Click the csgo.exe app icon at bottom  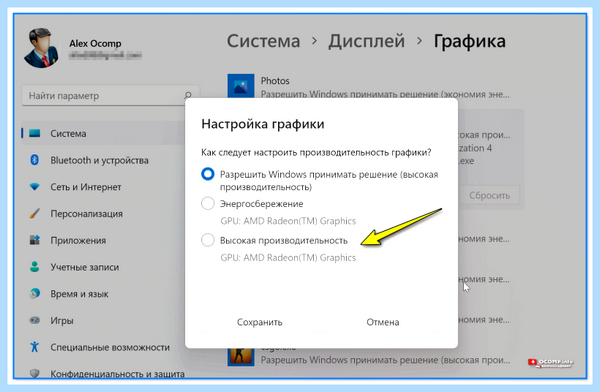point(241,356)
